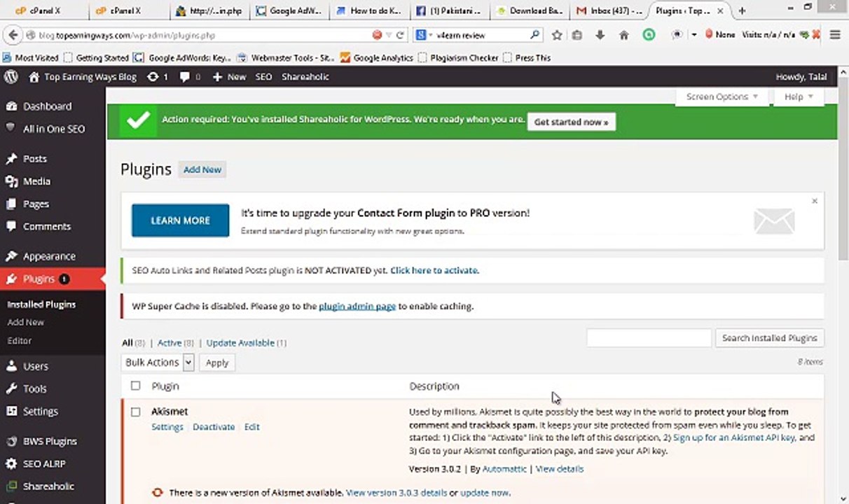This screenshot has height=504, width=849.
Task: Open Top Earning Ways Blog home icon
Action: coord(34,77)
